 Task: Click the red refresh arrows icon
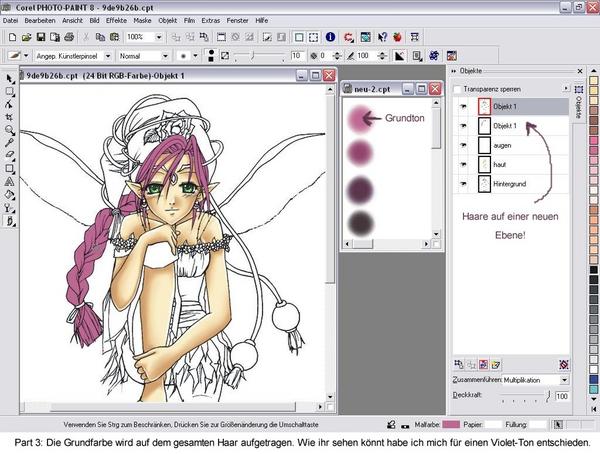[x=349, y=37]
